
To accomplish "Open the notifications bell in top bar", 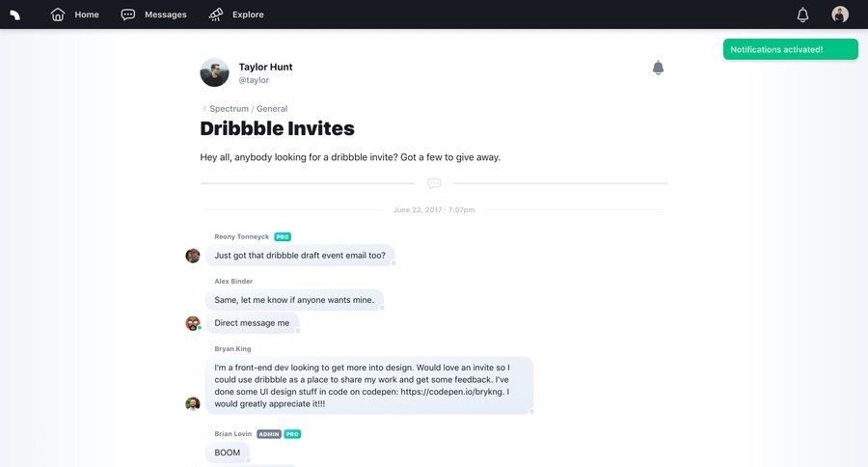I will point(802,14).
